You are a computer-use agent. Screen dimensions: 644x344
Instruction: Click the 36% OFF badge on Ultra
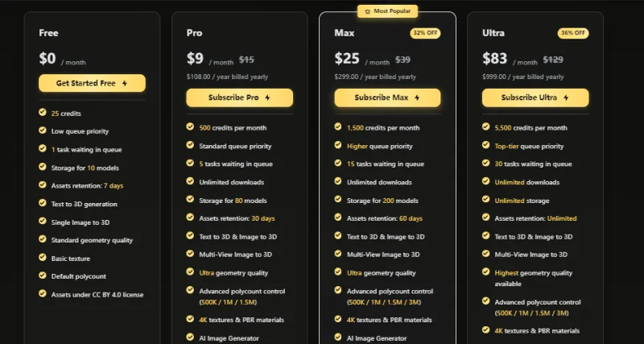pos(572,33)
